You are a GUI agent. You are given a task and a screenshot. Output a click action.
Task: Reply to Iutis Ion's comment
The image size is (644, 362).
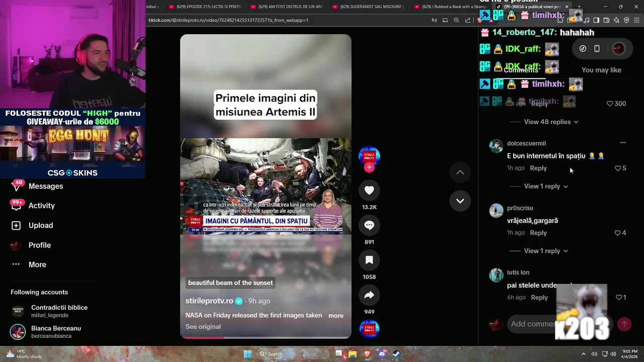pos(539,298)
